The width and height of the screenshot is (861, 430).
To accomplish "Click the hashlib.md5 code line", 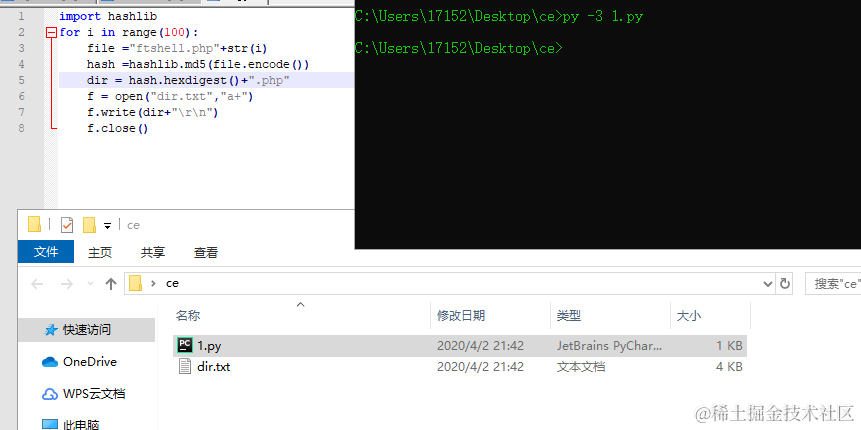I will (198, 64).
